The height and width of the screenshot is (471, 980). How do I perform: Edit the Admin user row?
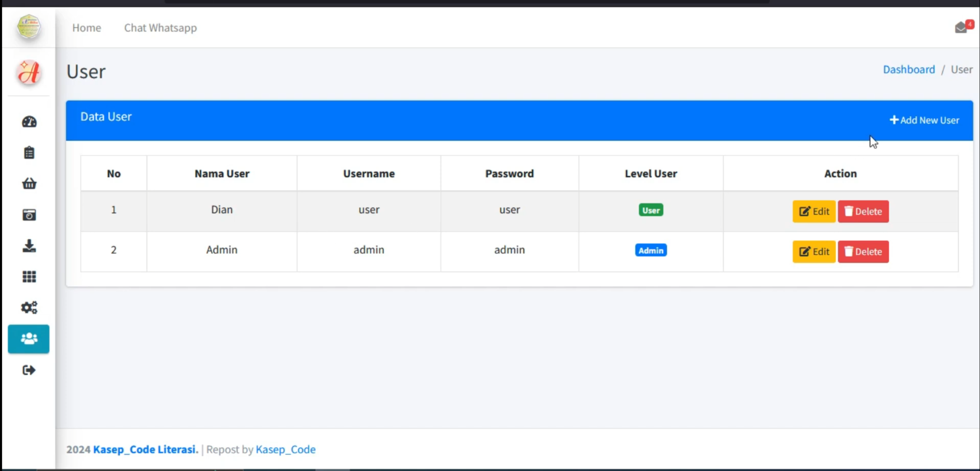pyautogui.click(x=814, y=251)
